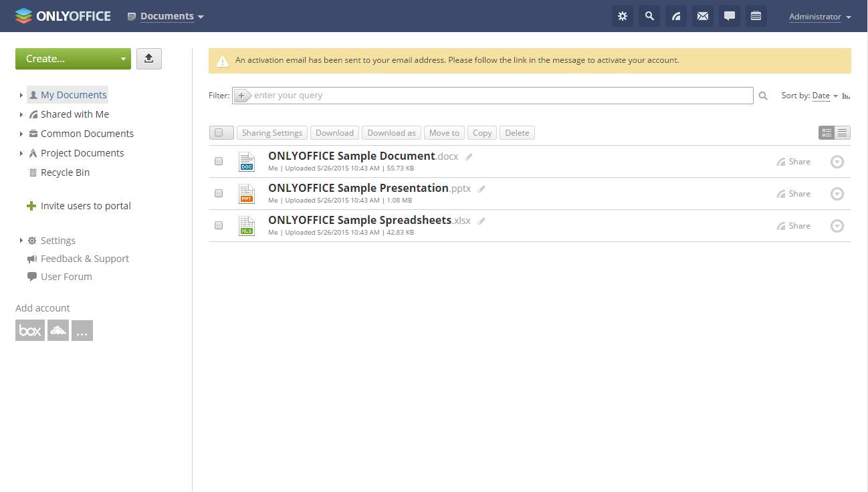Viewport: 868px width, 492px height.
Task: Click the Download button
Action: [x=334, y=133]
